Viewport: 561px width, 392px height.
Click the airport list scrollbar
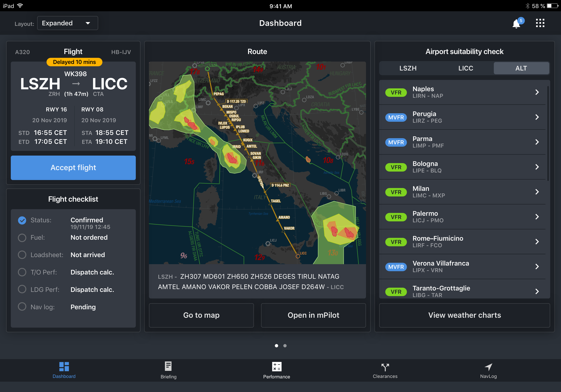click(548, 133)
